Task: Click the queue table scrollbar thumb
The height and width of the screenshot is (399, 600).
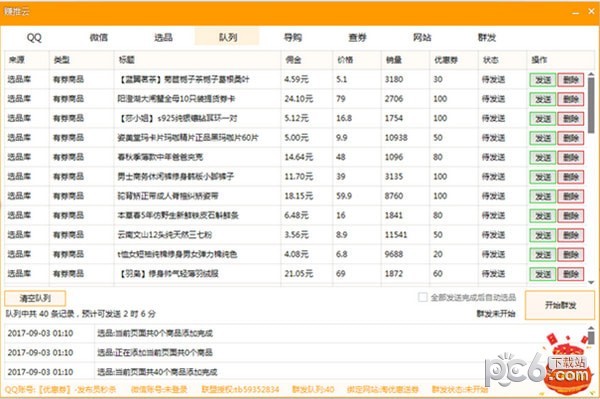Action: (591, 105)
